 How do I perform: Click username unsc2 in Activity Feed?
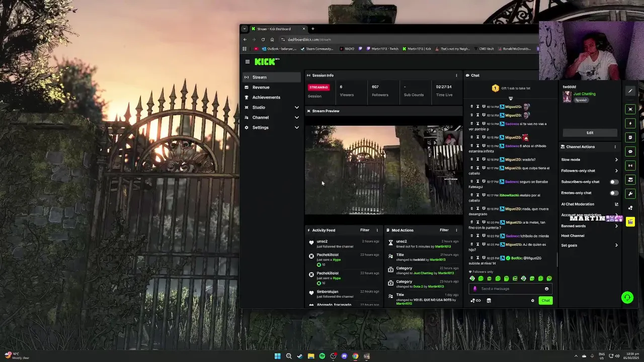point(322,241)
